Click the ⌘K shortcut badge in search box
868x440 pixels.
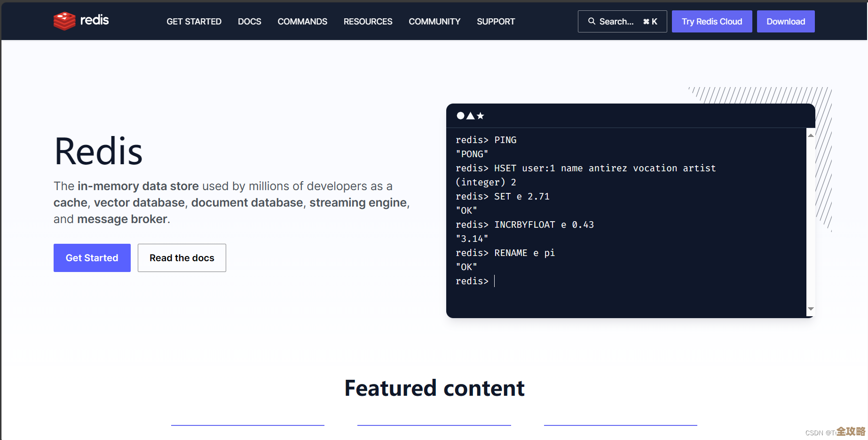650,22
